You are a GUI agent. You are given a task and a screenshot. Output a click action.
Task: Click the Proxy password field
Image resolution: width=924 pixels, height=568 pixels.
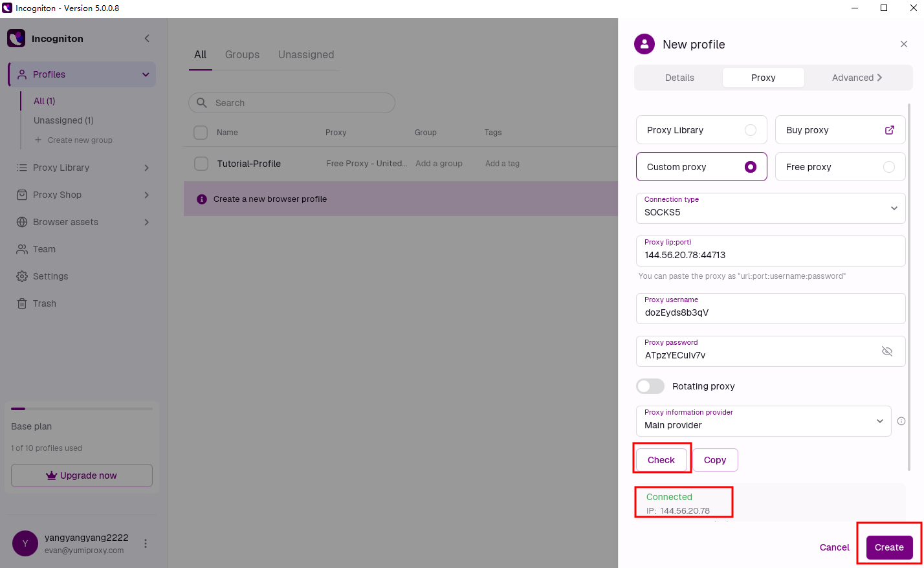click(771, 351)
